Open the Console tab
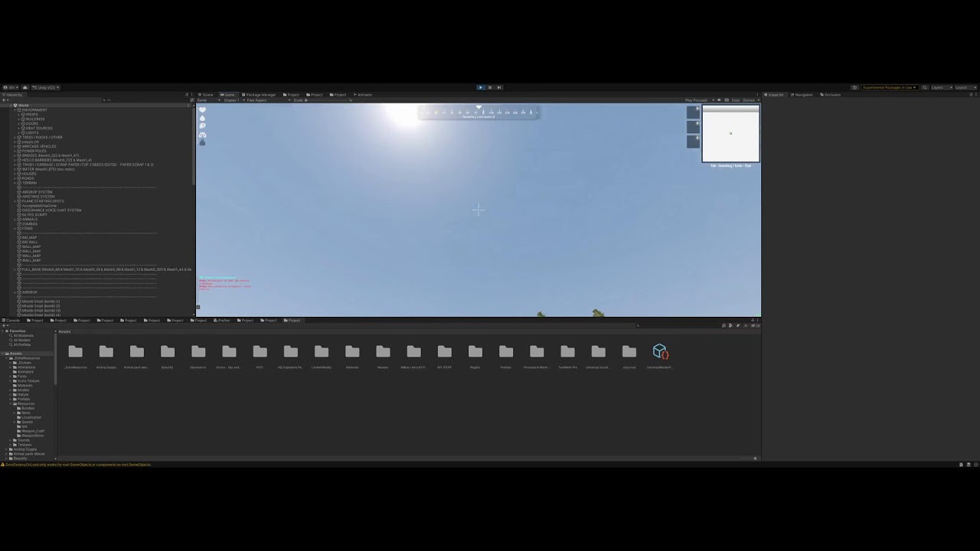Screen dimensions: 980x551 pos(11,320)
